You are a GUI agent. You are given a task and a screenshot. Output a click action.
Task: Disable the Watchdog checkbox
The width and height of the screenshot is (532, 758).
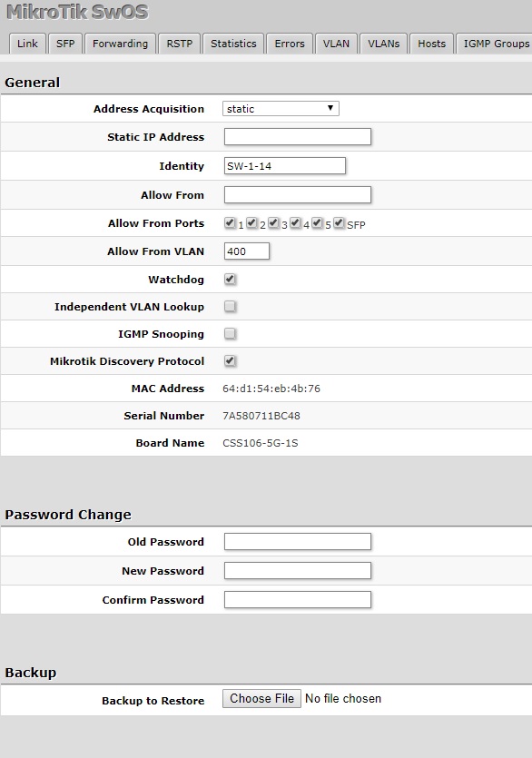tap(227, 279)
